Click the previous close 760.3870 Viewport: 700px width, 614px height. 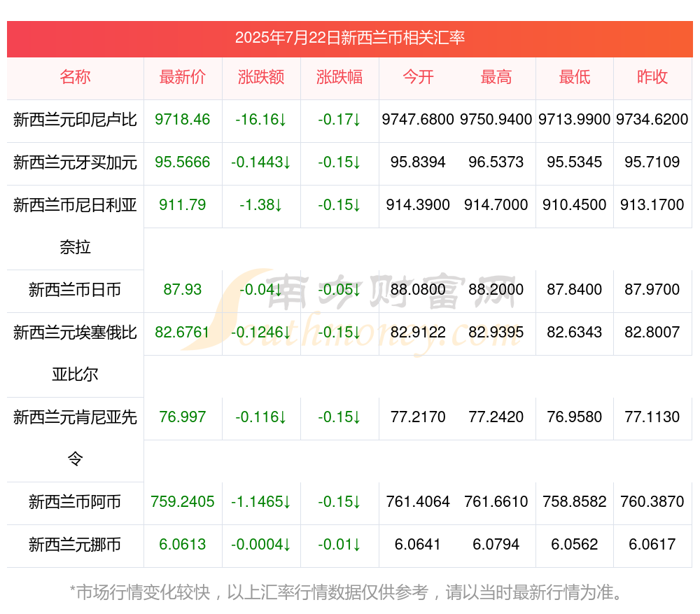pyautogui.click(x=652, y=502)
